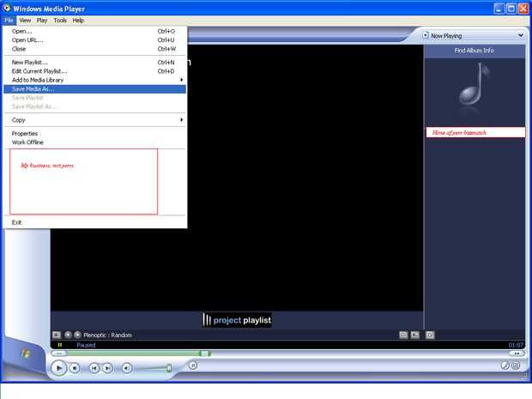Click the resize grip at the bottom-right corner
The width and height of the screenshot is (532, 399).
click(x=526, y=376)
